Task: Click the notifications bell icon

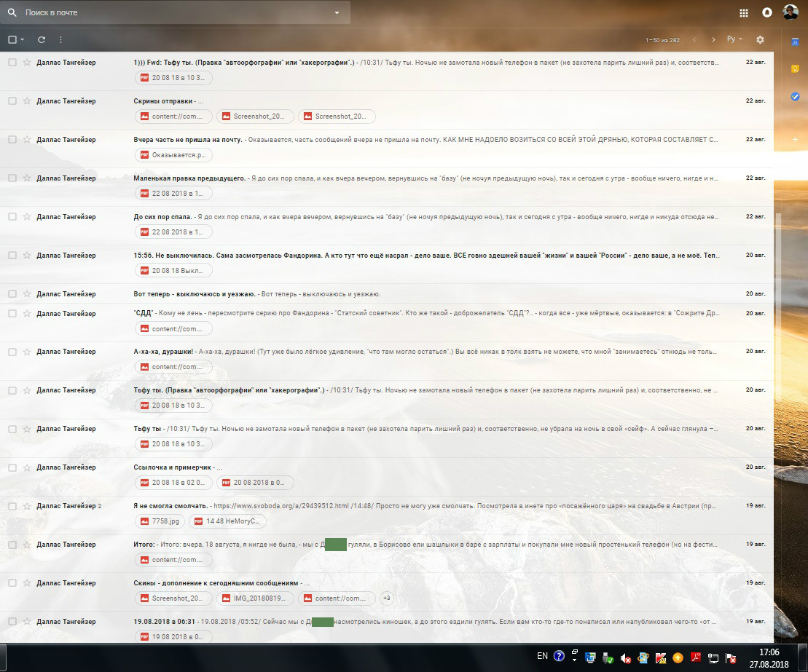Action: (x=766, y=12)
